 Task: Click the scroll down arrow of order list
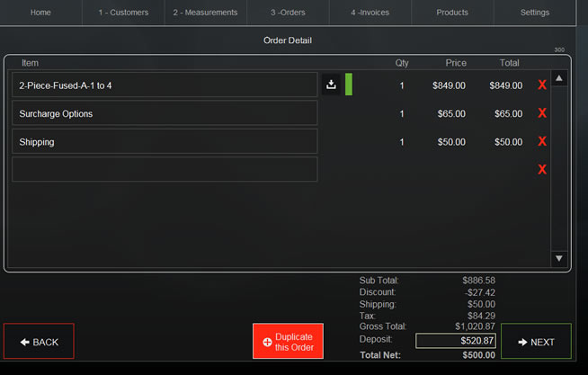click(x=559, y=258)
